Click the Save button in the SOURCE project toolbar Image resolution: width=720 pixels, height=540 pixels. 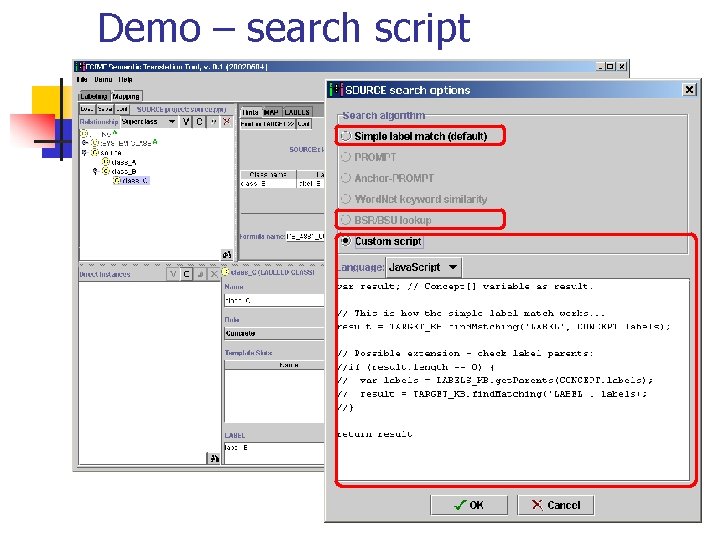[105, 109]
